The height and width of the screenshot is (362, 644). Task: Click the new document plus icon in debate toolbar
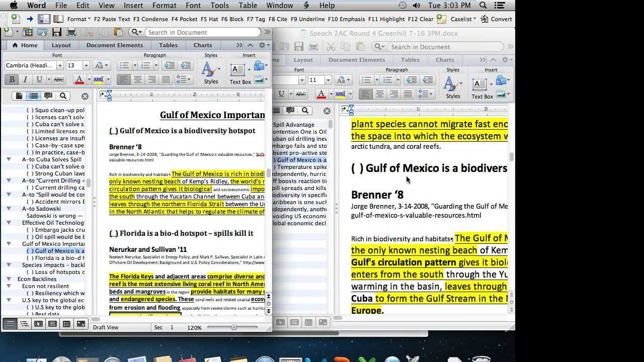coord(16,19)
